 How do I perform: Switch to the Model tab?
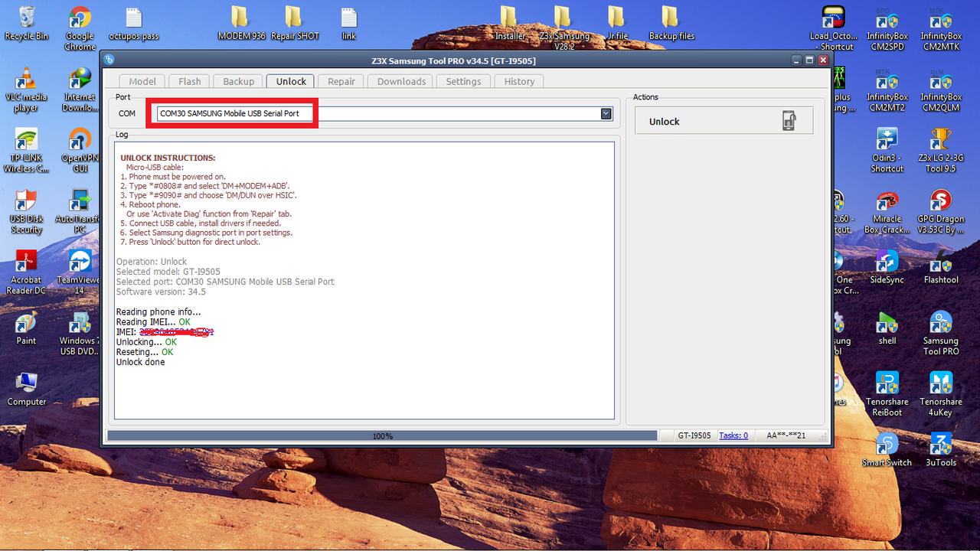pyautogui.click(x=142, y=81)
